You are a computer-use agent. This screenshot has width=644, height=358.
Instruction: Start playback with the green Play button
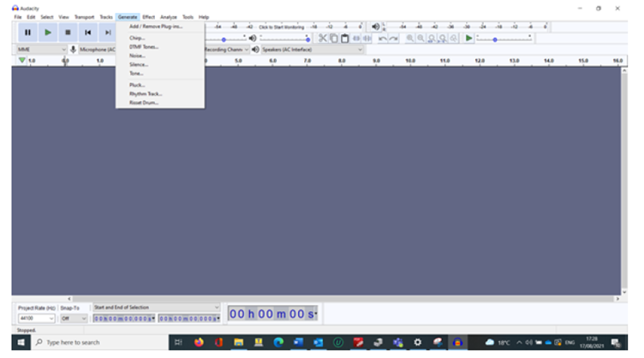click(x=48, y=33)
